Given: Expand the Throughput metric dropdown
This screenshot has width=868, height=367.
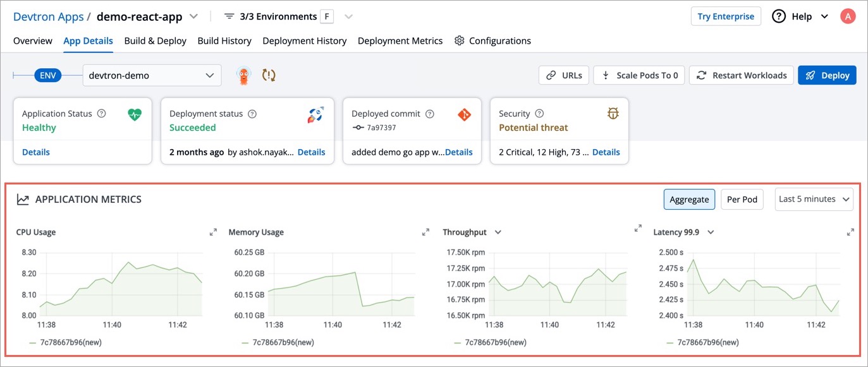Looking at the screenshot, I should 498,232.
